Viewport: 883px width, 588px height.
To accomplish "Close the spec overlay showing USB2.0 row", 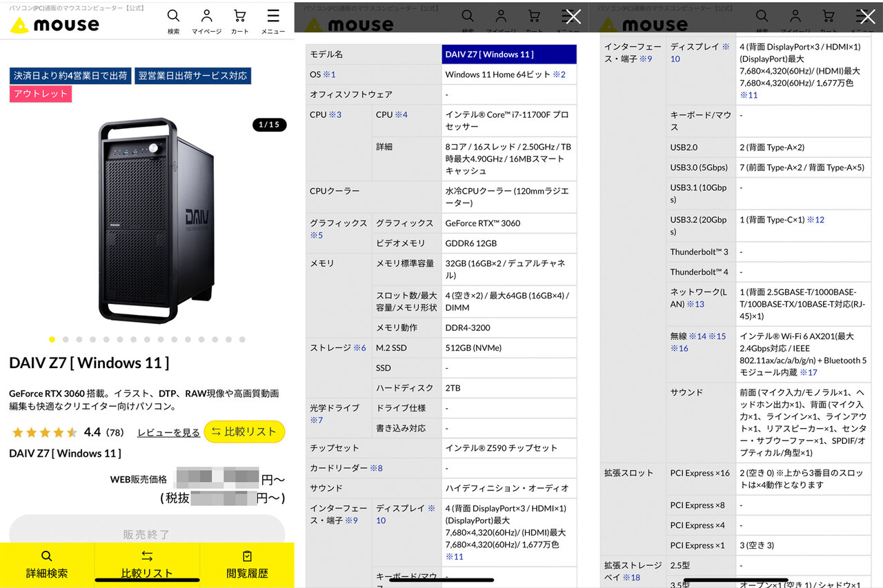I will tap(867, 17).
